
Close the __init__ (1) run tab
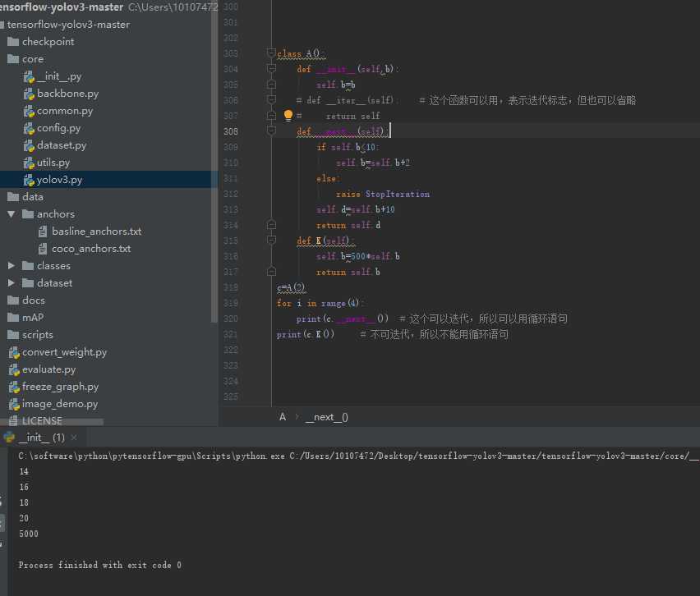(74, 438)
